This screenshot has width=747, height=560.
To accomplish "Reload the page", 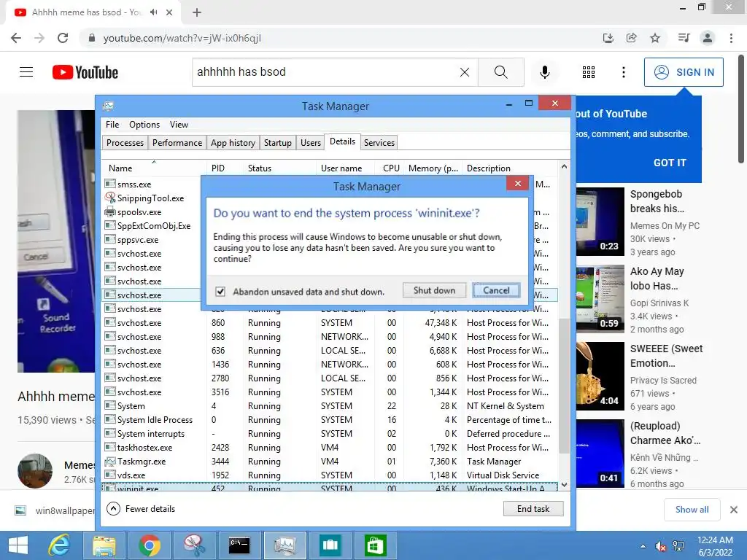I will point(63,38).
